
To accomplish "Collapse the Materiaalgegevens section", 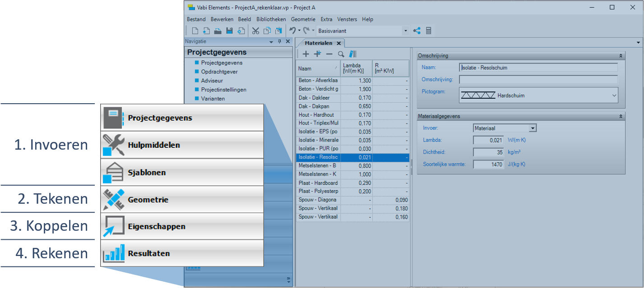I will 621,116.
